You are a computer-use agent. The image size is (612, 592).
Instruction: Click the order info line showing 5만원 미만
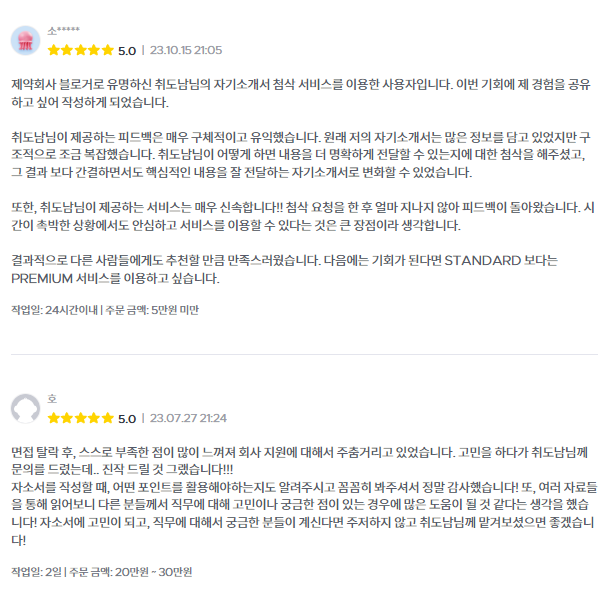tap(105, 310)
